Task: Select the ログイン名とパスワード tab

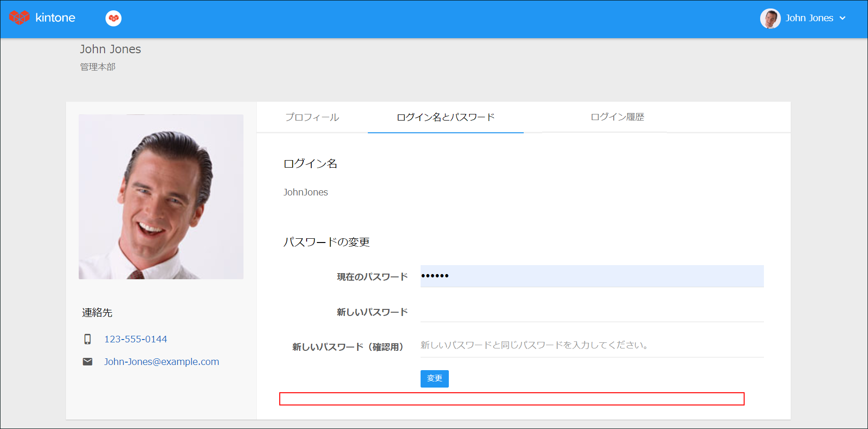Action: point(446,118)
